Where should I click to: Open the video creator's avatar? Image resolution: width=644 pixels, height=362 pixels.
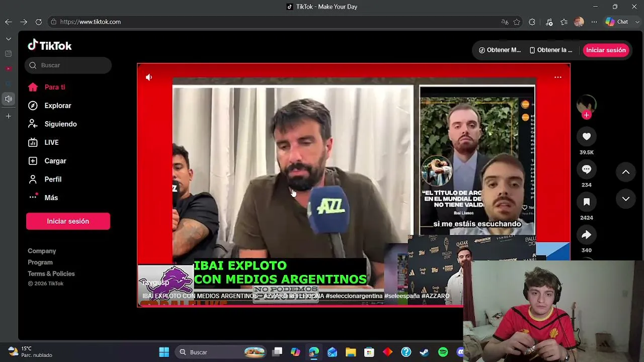point(586,105)
